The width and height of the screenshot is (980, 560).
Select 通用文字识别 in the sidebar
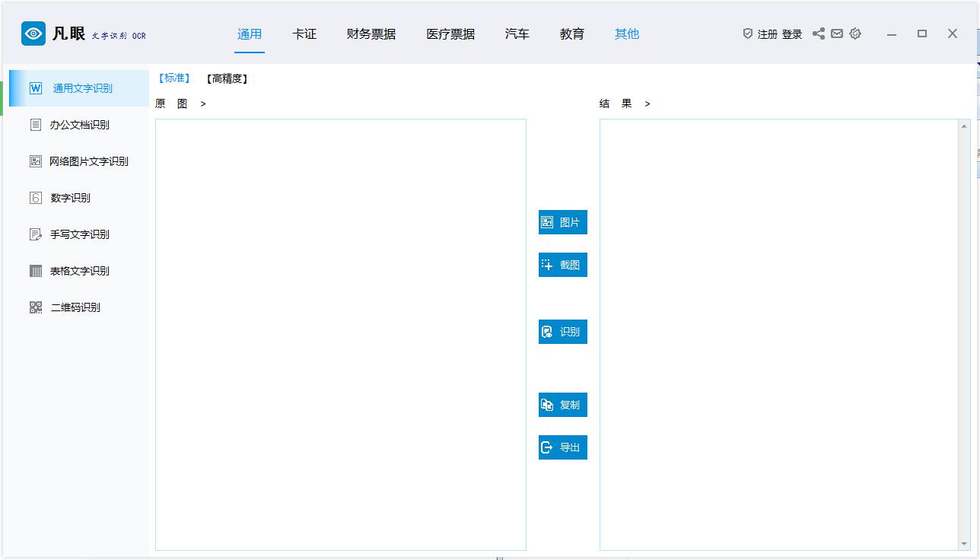click(x=79, y=88)
